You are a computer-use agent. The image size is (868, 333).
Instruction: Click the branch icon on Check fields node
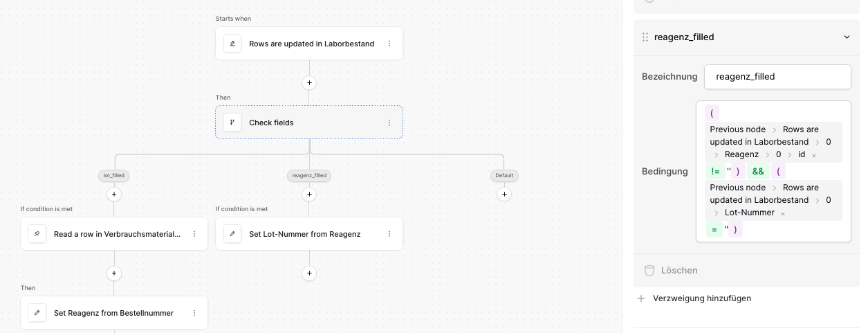click(232, 123)
